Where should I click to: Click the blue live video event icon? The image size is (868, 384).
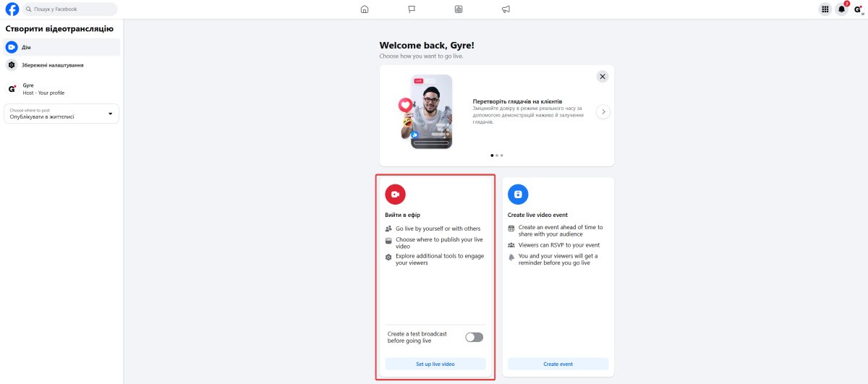tap(518, 195)
